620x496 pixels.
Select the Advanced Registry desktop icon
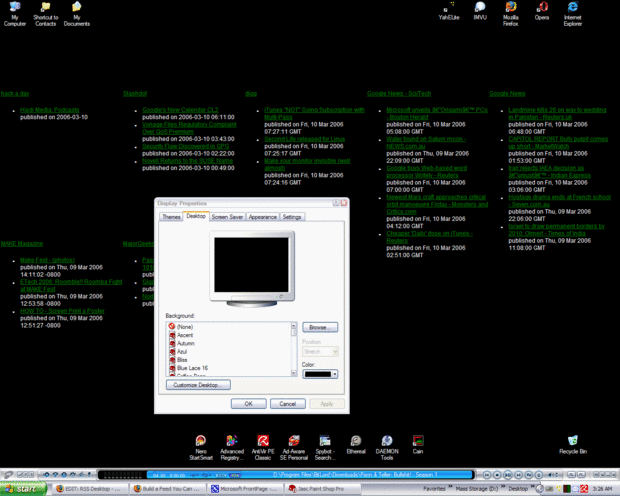(x=232, y=448)
